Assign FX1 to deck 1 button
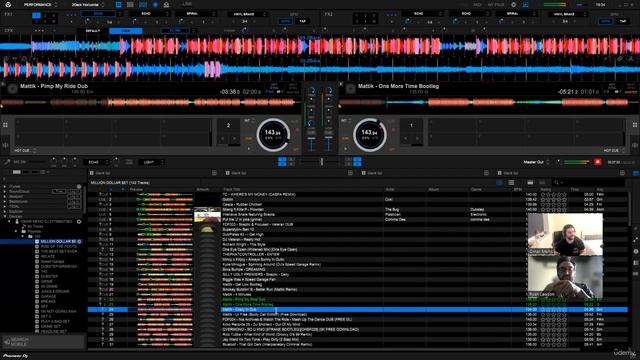The width and height of the screenshot is (640, 360). tap(36, 16)
